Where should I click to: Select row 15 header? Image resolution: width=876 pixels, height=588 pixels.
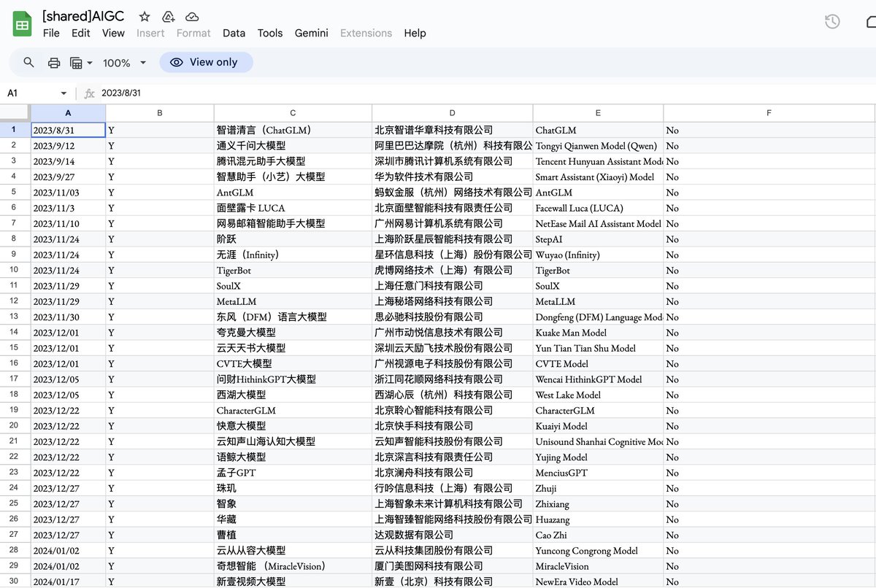click(15, 348)
